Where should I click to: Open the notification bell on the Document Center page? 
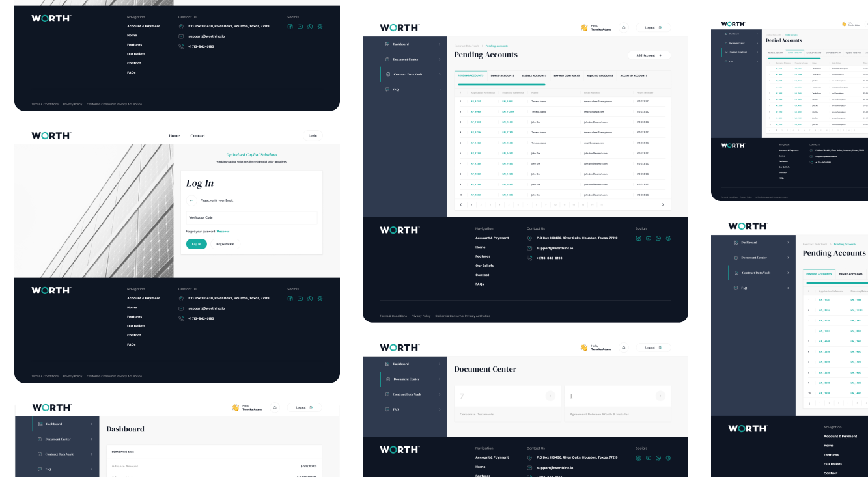[x=624, y=348]
